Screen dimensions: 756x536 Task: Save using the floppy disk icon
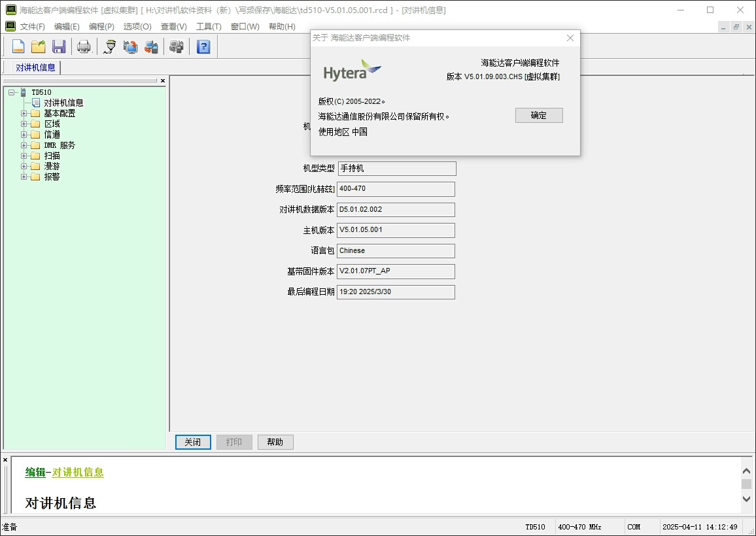click(59, 46)
